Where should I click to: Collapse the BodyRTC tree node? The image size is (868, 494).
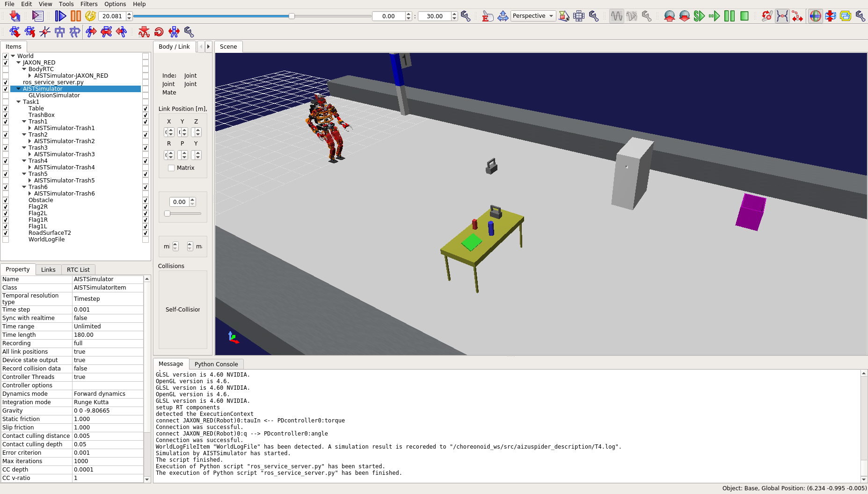click(x=24, y=69)
